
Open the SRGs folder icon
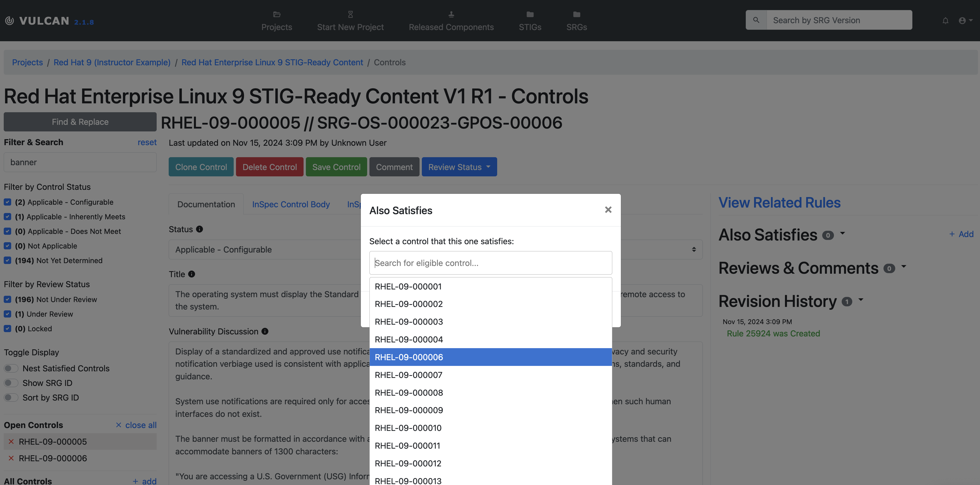(577, 14)
